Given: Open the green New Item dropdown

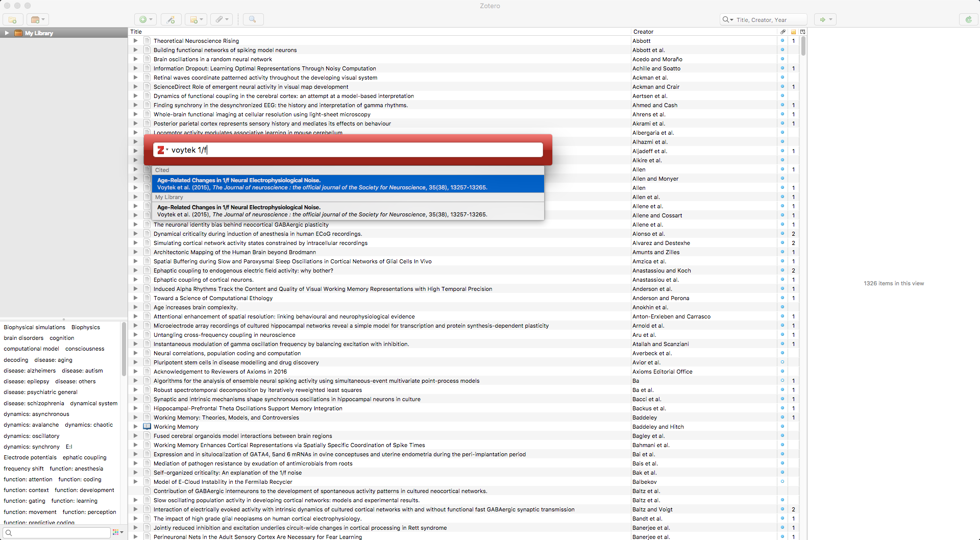Looking at the screenshot, I should [145, 19].
